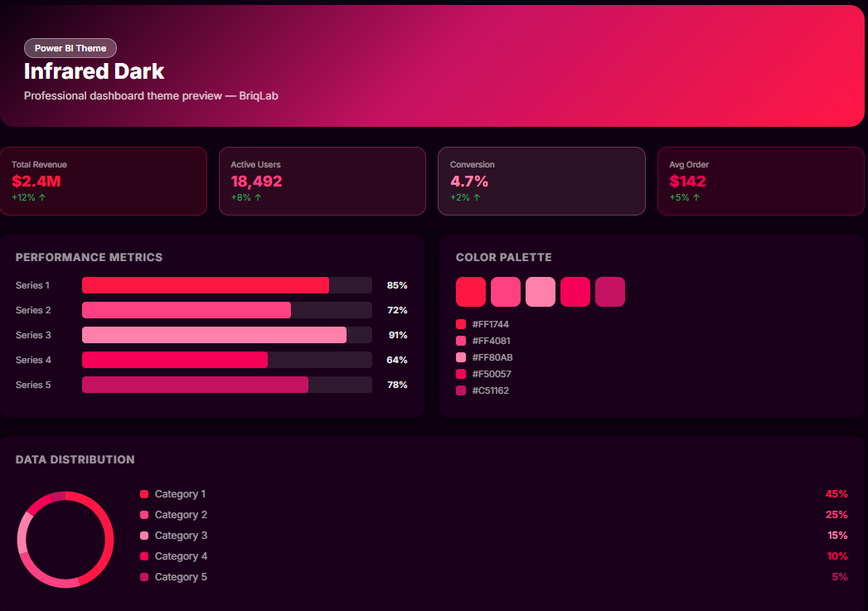Image resolution: width=868 pixels, height=611 pixels.
Task: Click the small swatch beside #FF4081
Action: 461,341
